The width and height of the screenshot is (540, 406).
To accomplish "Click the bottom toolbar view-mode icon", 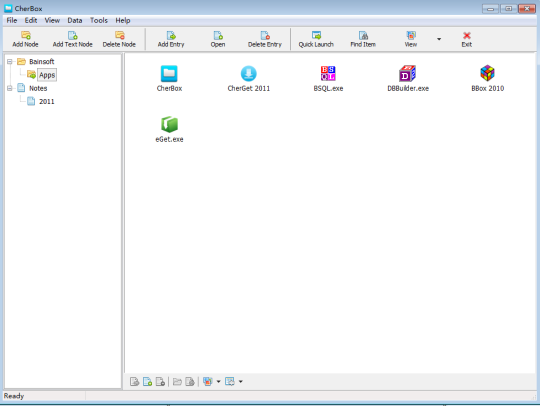I will [207, 382].
